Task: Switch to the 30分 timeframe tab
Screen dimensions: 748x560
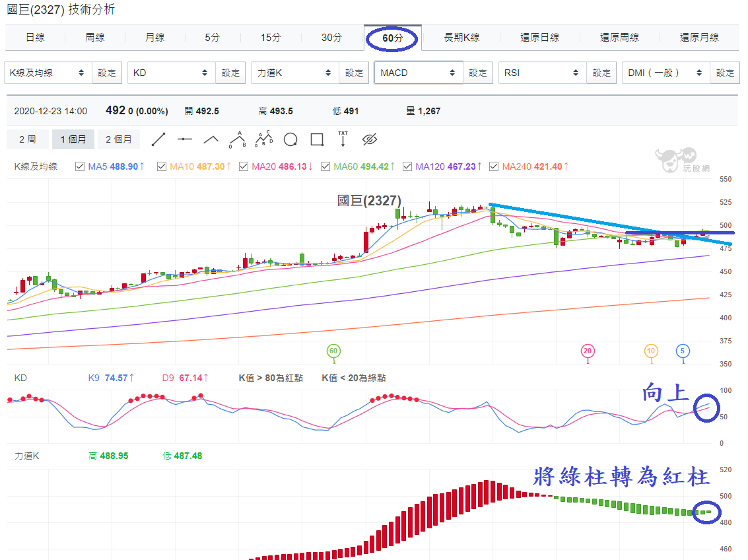Action: pos(331,38)
